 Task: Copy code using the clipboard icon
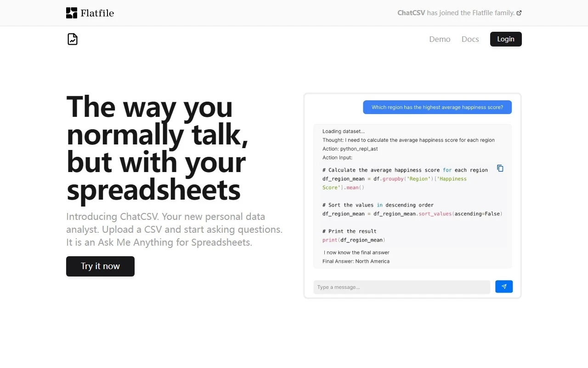click(500, 168)
